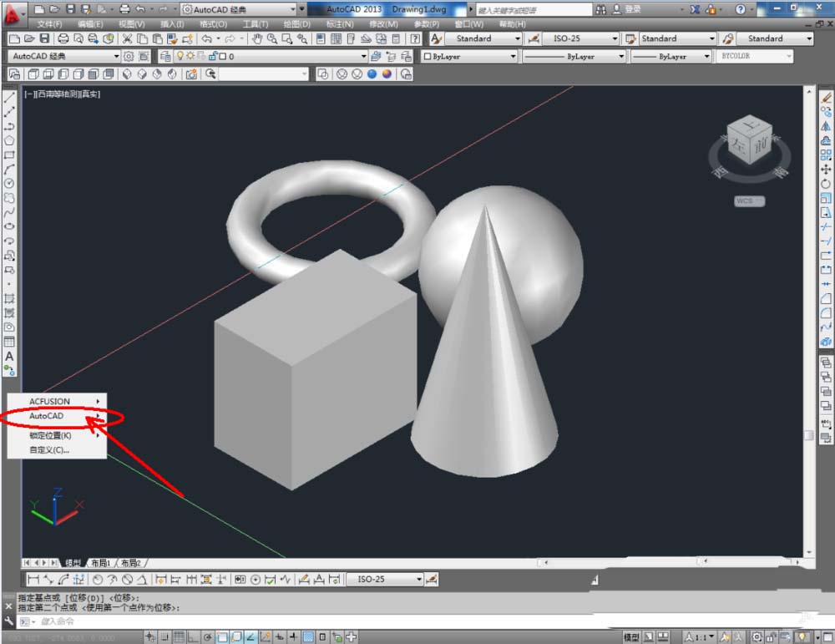Click the Pan hand tool icon
This screenshot has height=644, width=835.
point(257,39)
